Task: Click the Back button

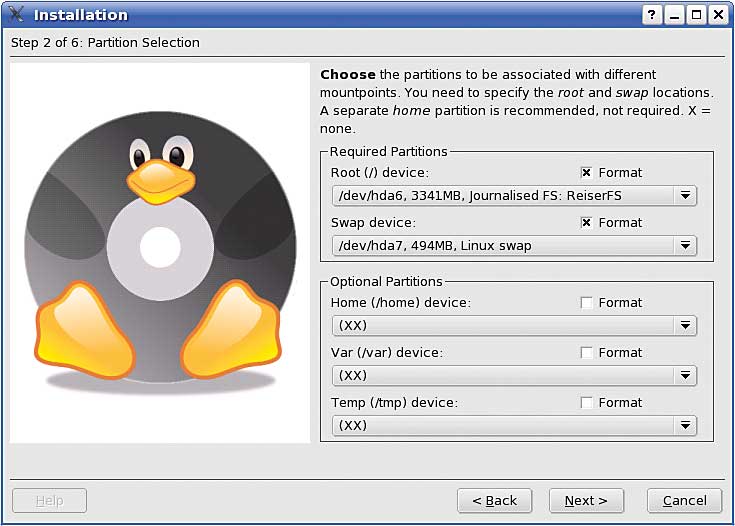Action: click(495, 501)
